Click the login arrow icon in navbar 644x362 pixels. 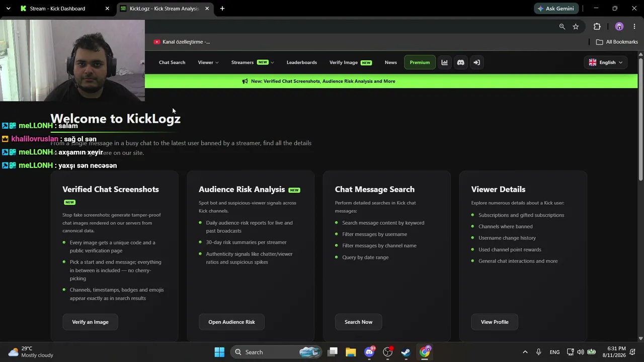476,62
